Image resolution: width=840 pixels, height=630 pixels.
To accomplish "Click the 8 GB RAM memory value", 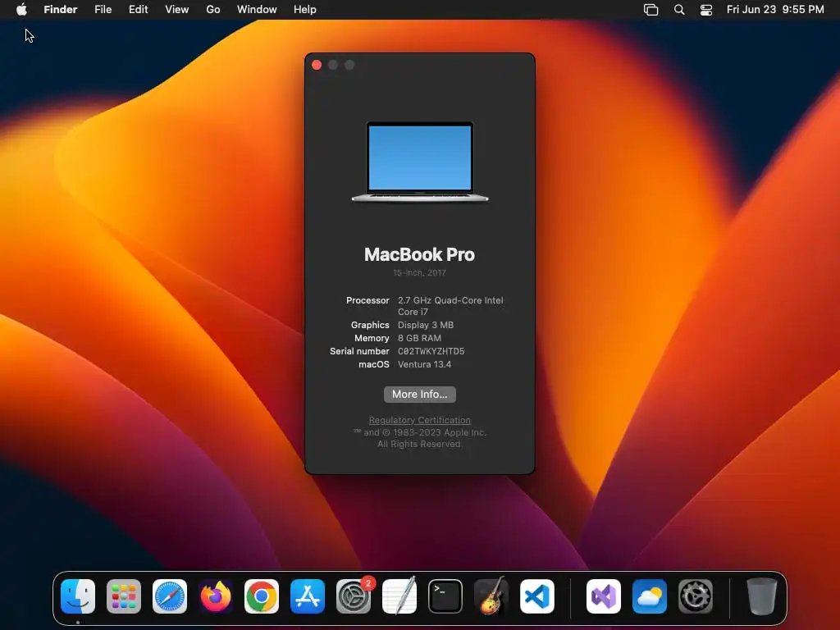I will coord(419,338).
